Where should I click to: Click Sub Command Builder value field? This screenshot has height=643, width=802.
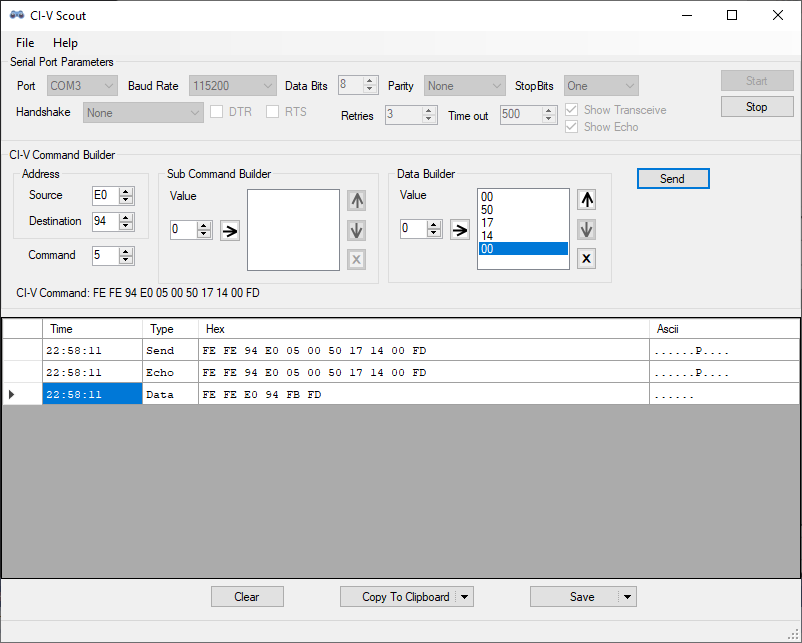tap(184, 230)
